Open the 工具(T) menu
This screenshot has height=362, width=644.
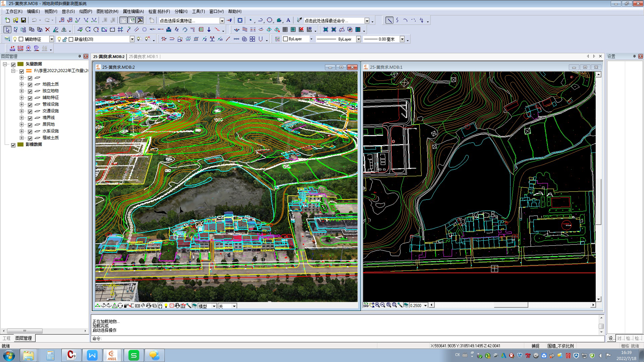tap(198, 11)
